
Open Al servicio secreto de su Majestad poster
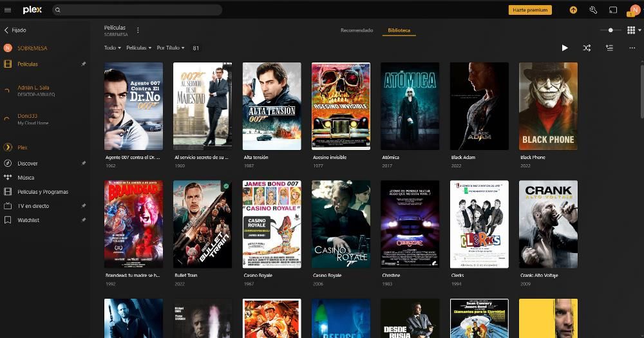[202, 106]
